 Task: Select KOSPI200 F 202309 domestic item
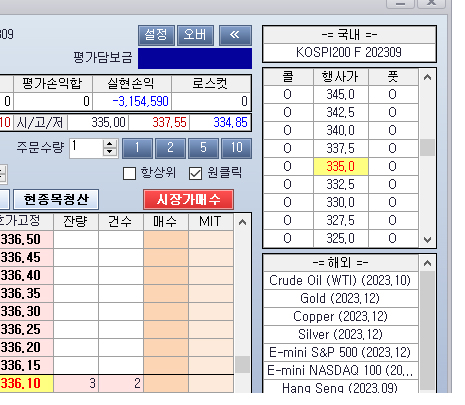[x=349, y=52]
